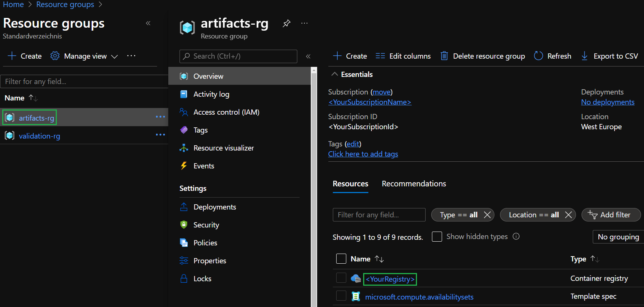Image resolution: width=644 pixels, height=307 pixels.
Task: Click resources Filter for any field box
Action: pyautogui.click(x=379, y=215)
